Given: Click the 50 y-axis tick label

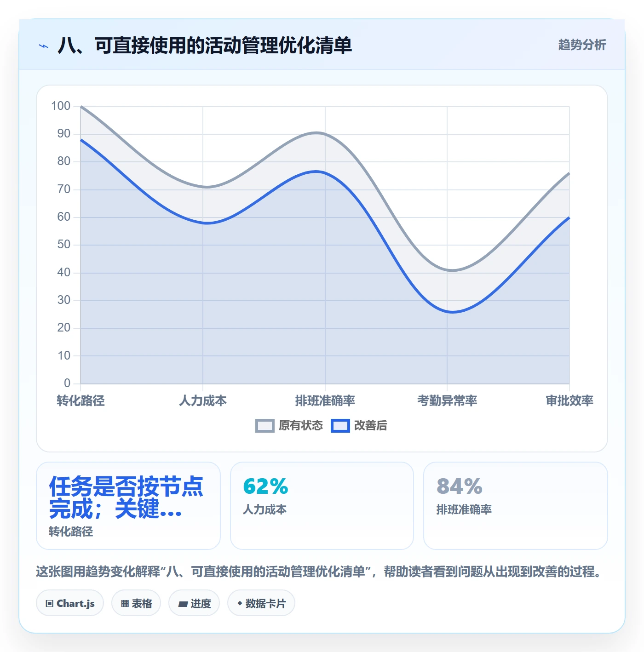Looking at the screenshot, I should [64, 245].
